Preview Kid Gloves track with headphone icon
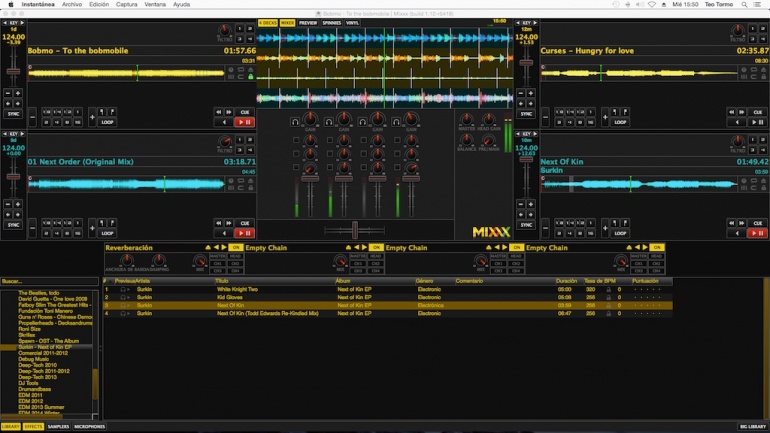The height and width of the screenshot is (433, 770). [x=123, y=298]
